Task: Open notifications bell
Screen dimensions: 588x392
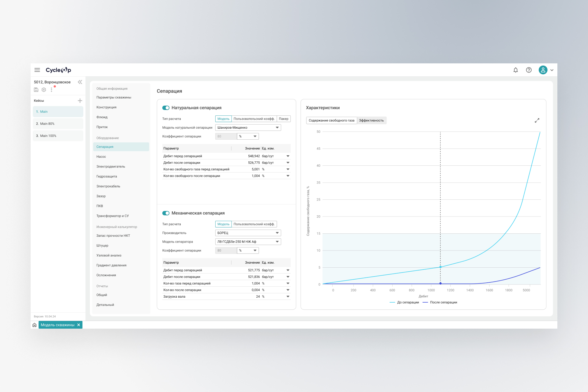Action: point(515,70)
